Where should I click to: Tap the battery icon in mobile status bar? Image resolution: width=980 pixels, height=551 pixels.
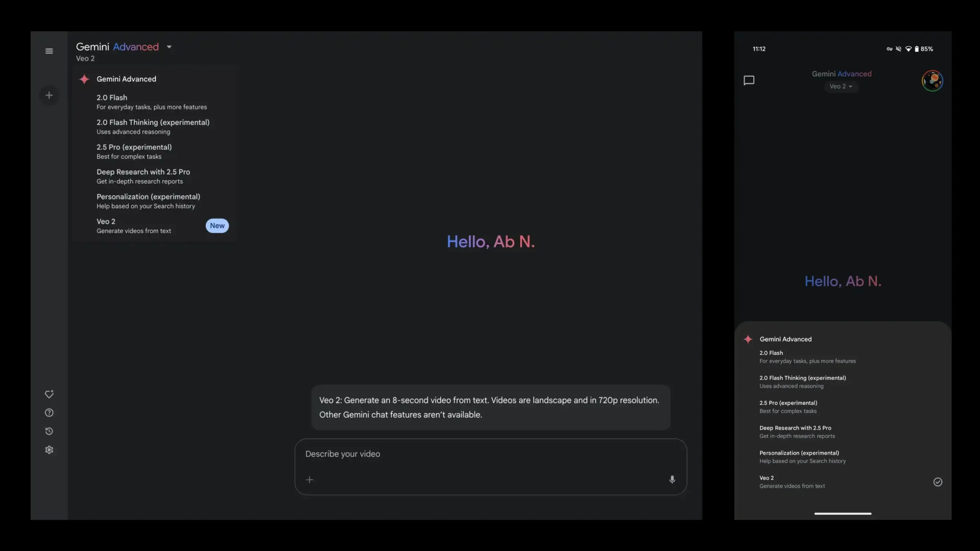(x=916, y=49)
